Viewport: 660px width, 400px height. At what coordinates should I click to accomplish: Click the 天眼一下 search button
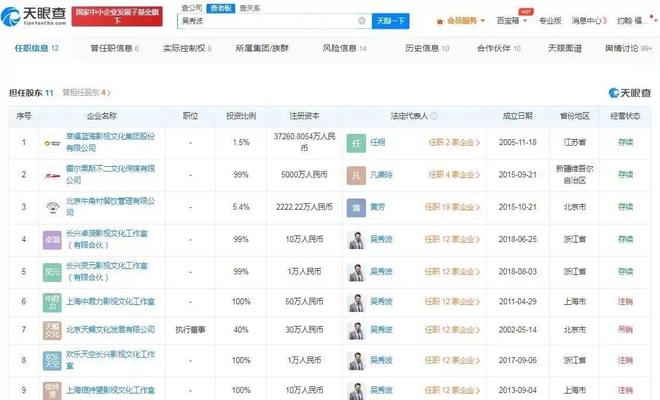[390, 21]
